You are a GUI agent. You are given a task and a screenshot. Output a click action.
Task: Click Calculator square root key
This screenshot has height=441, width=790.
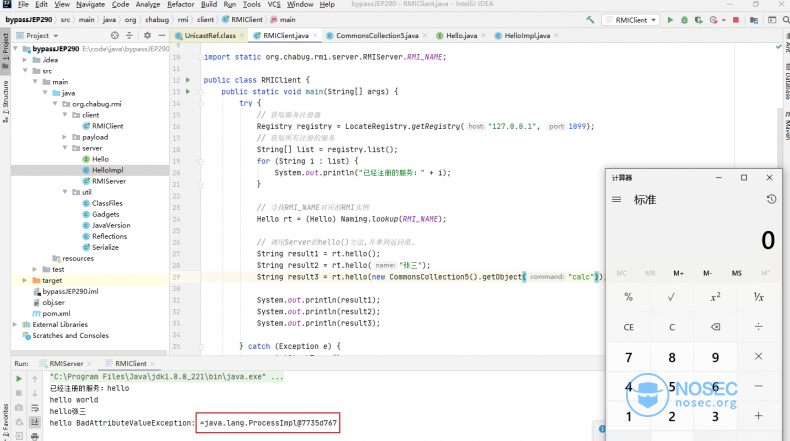(672, 297)
